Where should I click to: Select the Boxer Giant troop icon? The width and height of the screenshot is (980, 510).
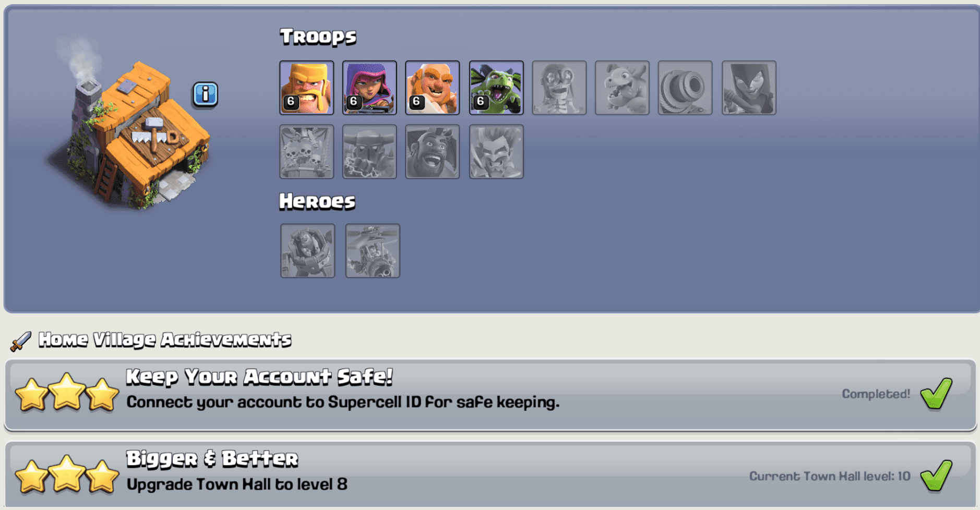[x=433, y=88]
